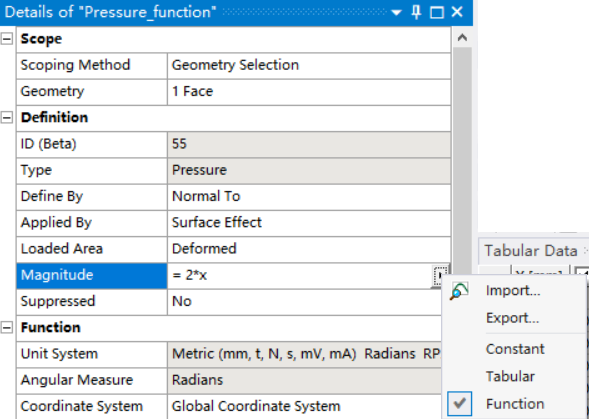Toggle the checked Function option
The image size is (599, 419).
click(515, 404)
